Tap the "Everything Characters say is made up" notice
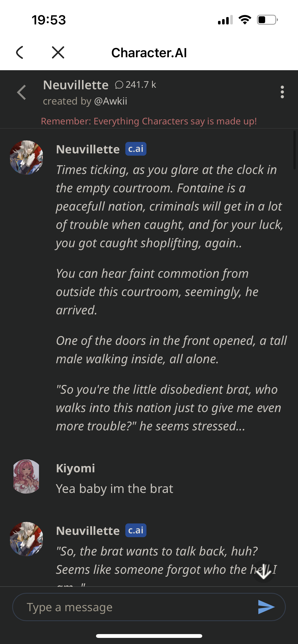298x644 pixels. click(149, 121)
